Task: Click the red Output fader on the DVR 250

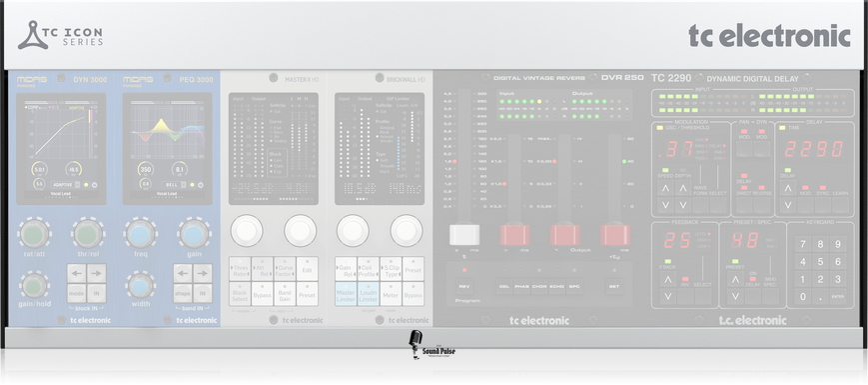Action: [x=564, y=234]
